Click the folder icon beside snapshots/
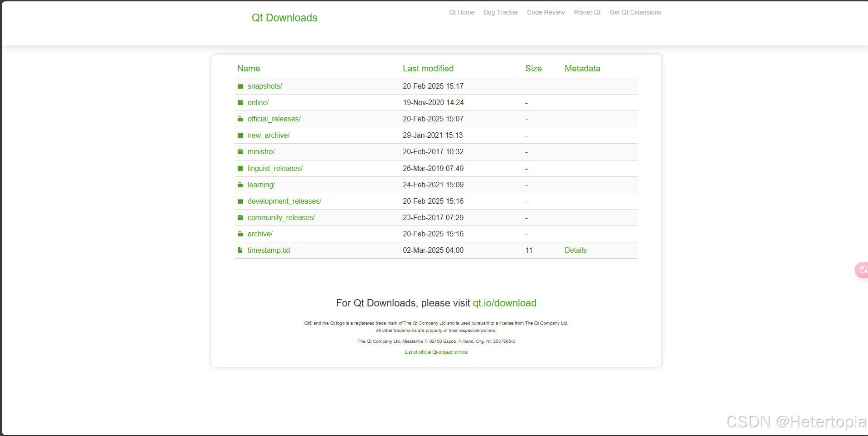The height and width of the screenshot is (436, 868). coord(240,86)
